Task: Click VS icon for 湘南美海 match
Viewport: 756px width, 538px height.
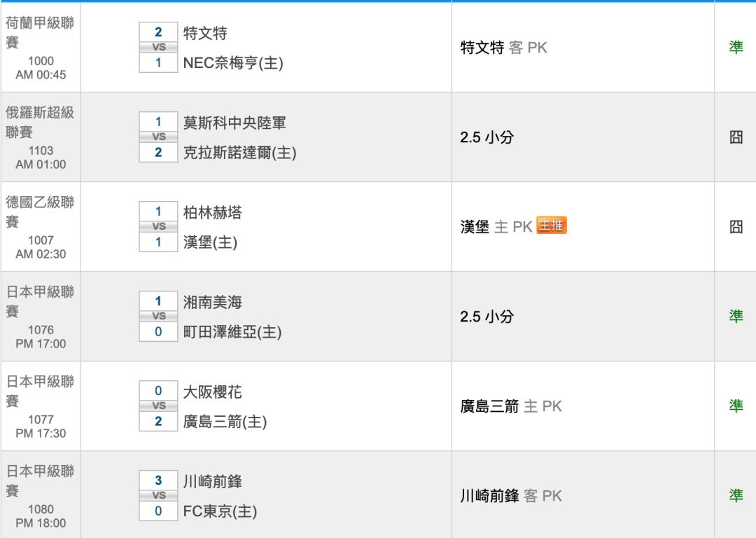Action: tap(158, 317)
